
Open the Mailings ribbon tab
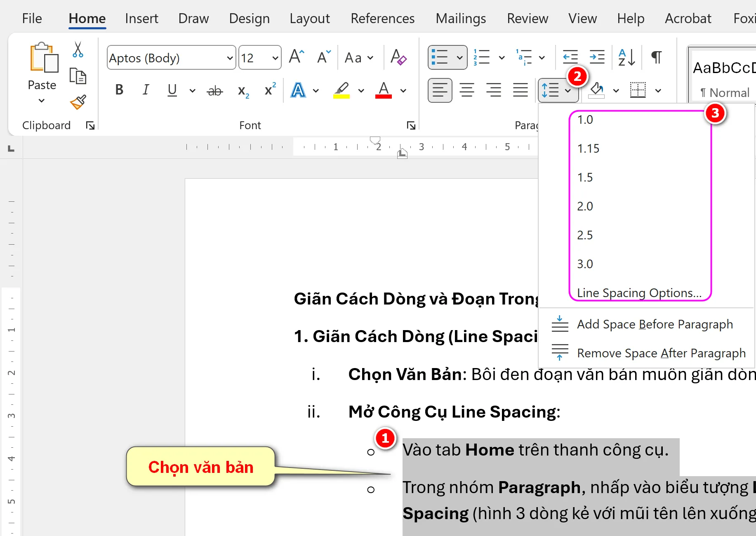461,18
